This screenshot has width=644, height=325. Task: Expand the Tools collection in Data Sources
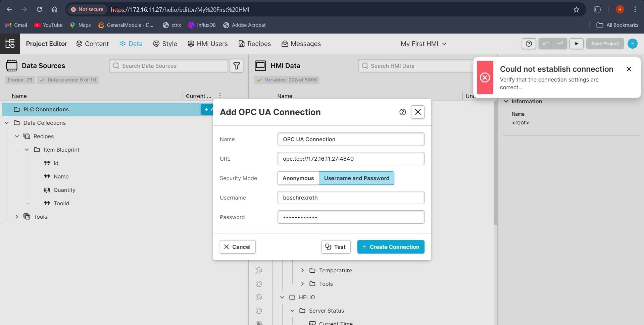coord(17,217)
